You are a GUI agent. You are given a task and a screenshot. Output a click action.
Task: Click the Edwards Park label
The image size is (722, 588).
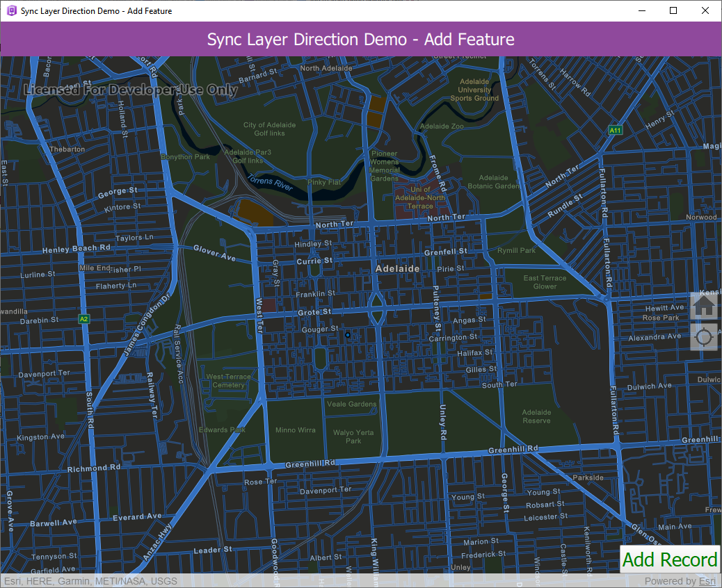pyautogui.click(x=222, y=430)
